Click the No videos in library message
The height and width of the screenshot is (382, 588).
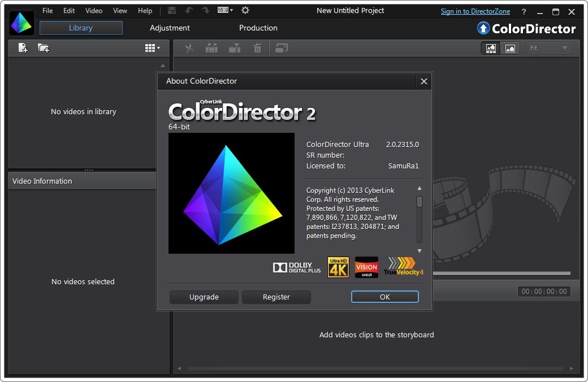click(x=84, y=112)
